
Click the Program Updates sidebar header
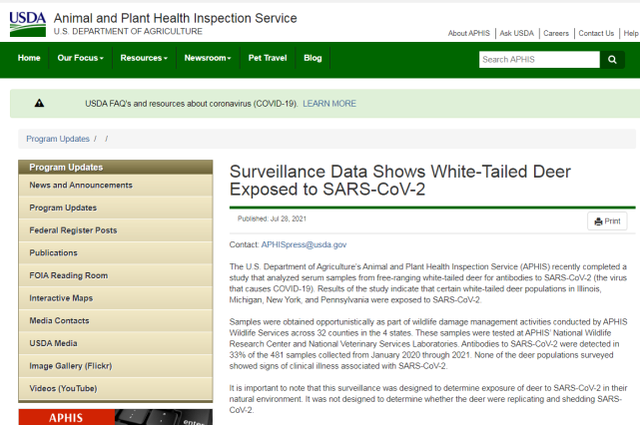(116, 167)
